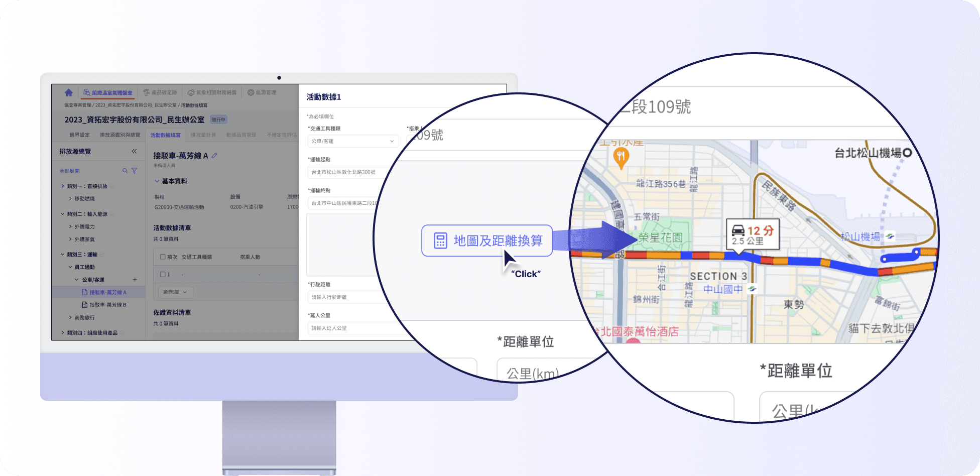Open the 交通工具種類 dropdown showing 公車/客運

[x=353, y=141]
